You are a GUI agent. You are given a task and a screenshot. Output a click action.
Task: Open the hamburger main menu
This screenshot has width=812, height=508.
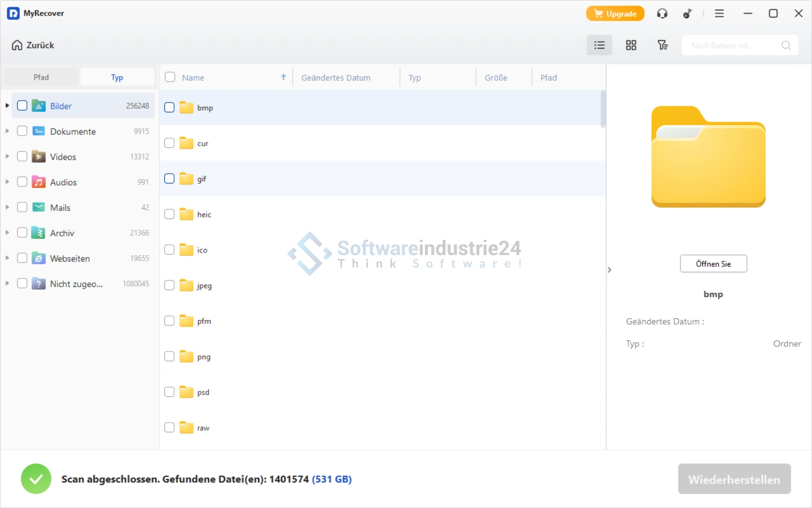(x=719, y=14)
